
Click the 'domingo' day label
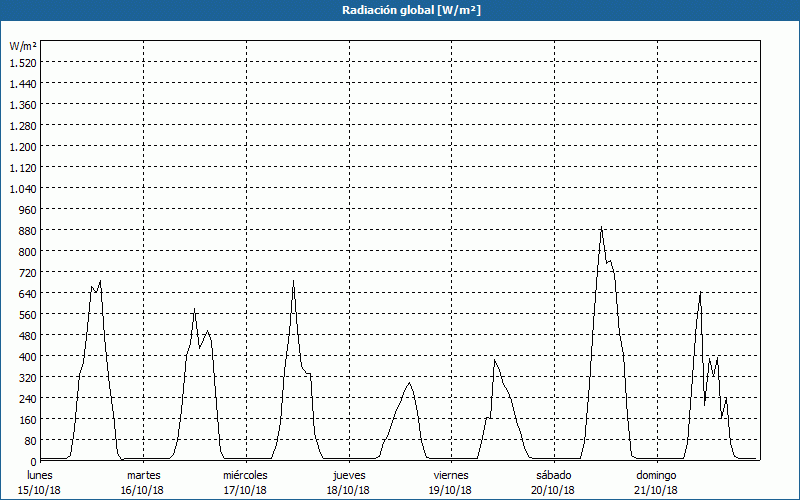[x=656, y=476]
